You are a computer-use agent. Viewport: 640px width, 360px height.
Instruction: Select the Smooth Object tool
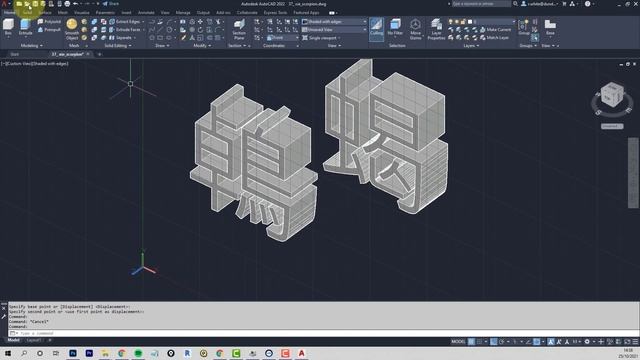[x=72, y=29]
